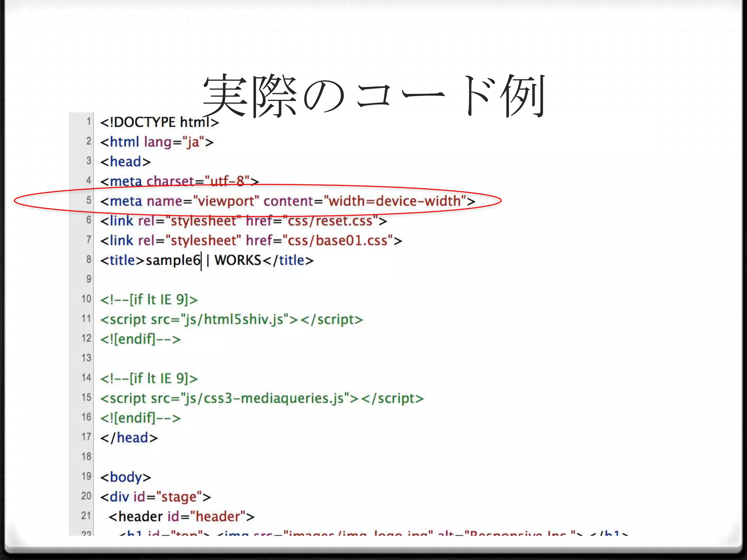
Task: Click the slide title 実際のコード例
Action: coord(373,96)
